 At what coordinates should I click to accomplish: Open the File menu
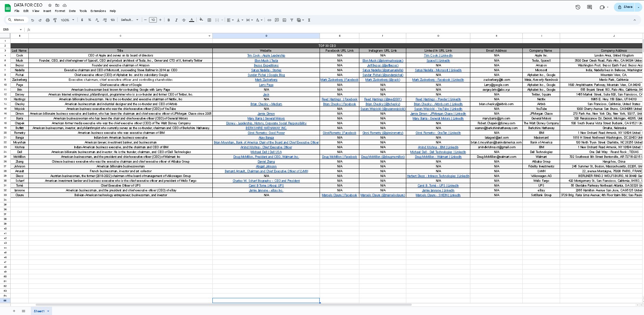(17, 11)
